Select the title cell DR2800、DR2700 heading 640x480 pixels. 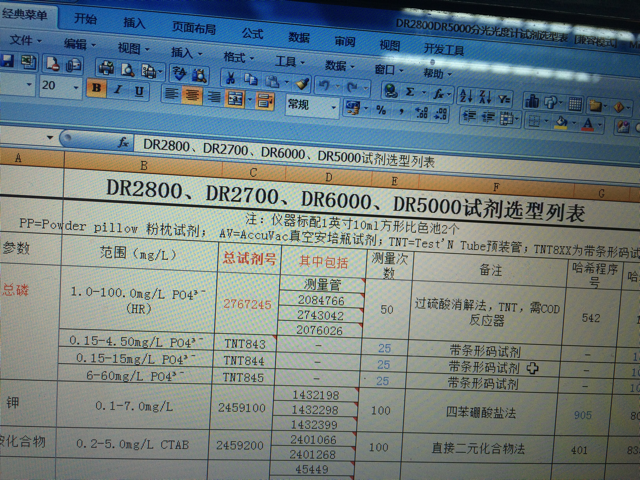click(345, 201)
